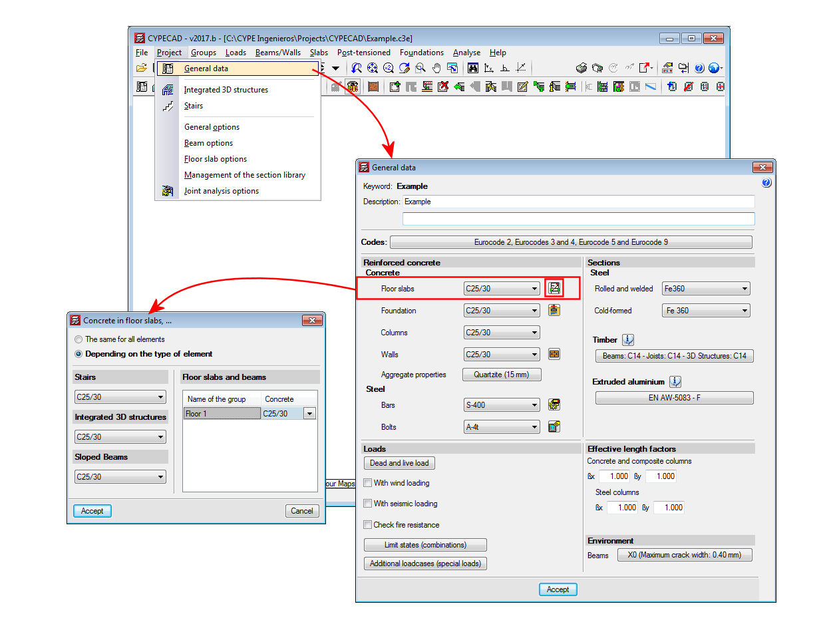This screenshot has width=825, height=644.
Task: Click the Timber info icon
Action: pyautogui.click(x=628, y=340)
